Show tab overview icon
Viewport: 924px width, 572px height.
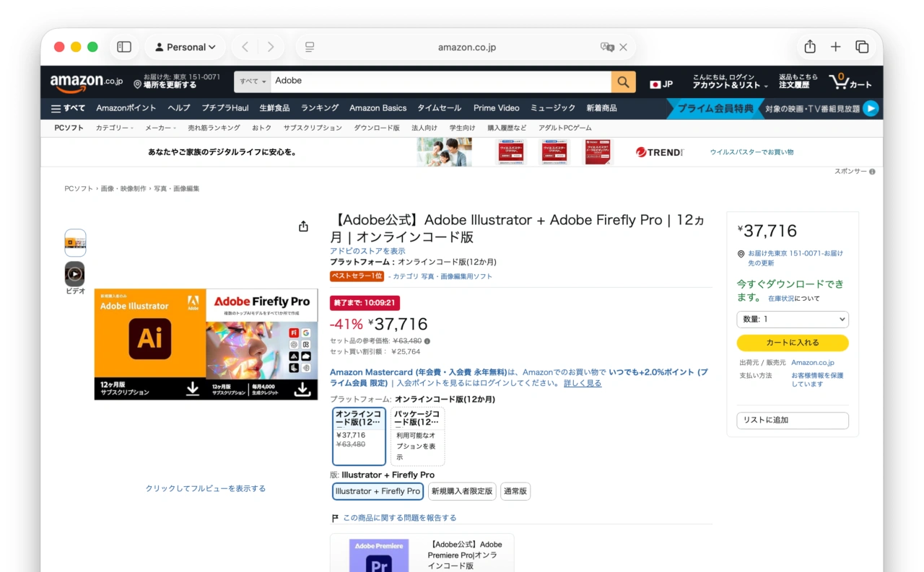point(862,47)
